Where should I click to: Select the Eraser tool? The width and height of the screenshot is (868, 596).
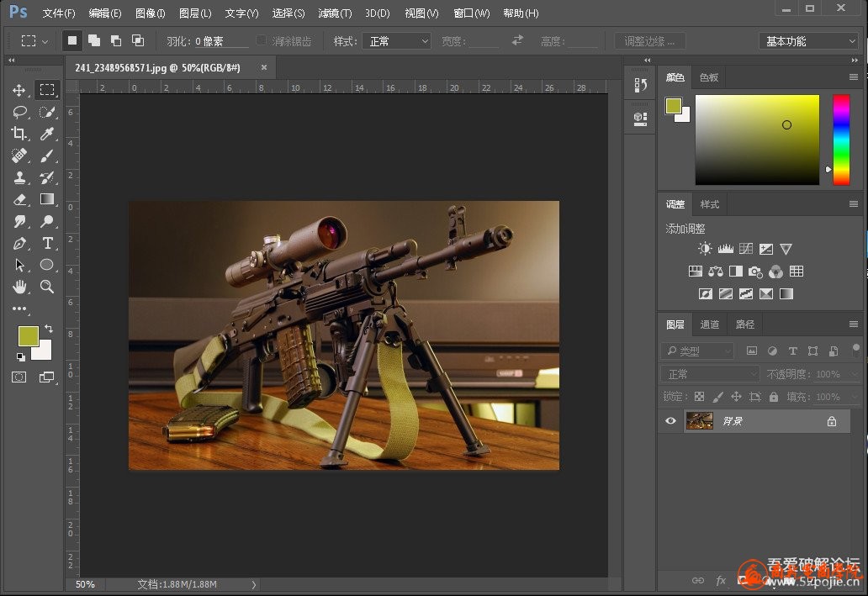point(19,199)
